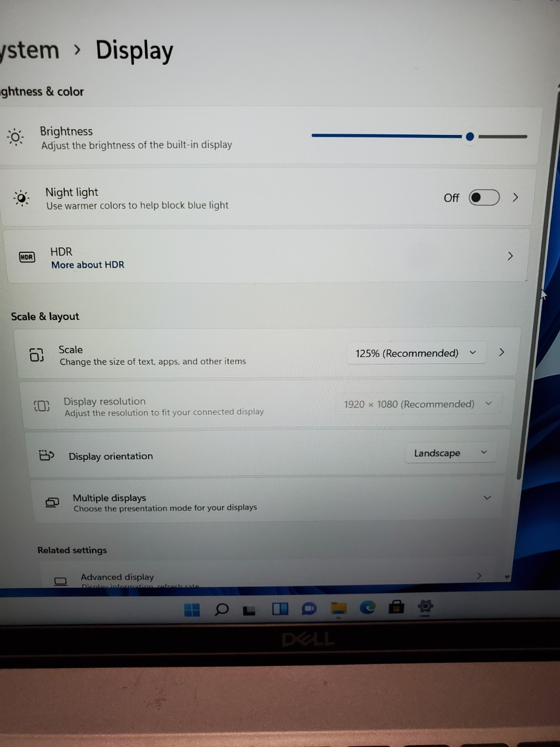The width and height of the screenshot is (560, 747).
Task: Launch Microsoft Edge from taskbar
Action: (368, 607)
